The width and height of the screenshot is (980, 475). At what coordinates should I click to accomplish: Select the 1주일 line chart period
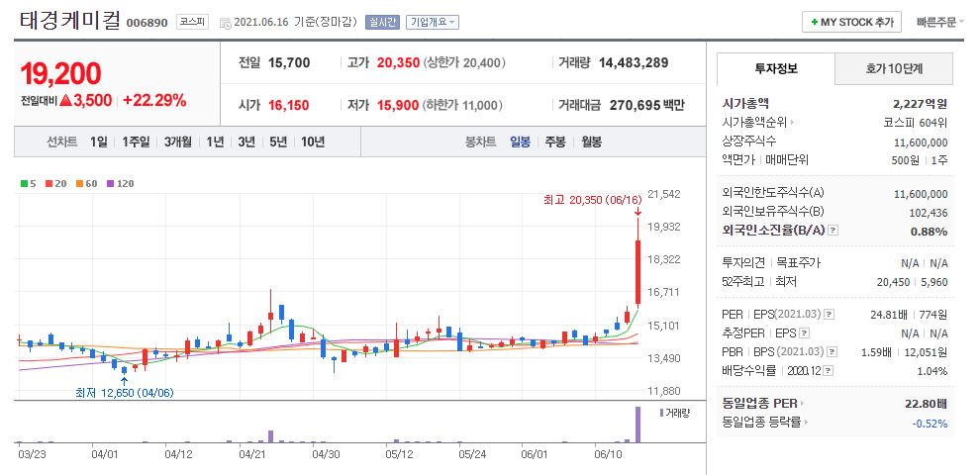136,142
